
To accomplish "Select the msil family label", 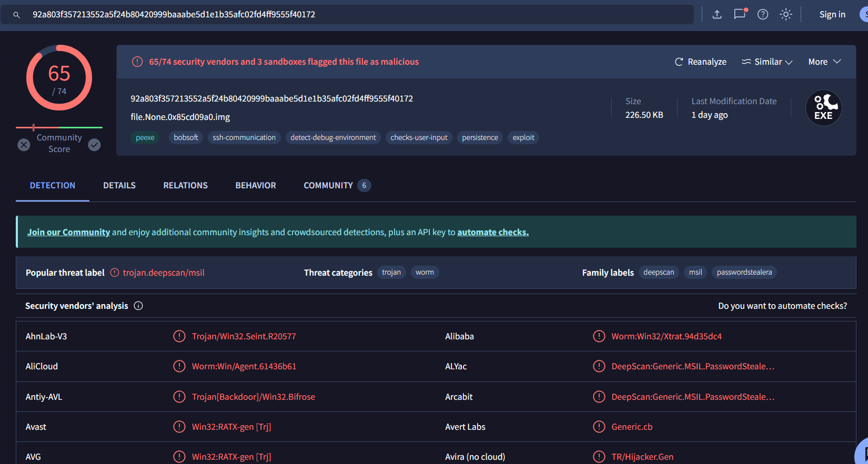I will click(x=695, y=272).
